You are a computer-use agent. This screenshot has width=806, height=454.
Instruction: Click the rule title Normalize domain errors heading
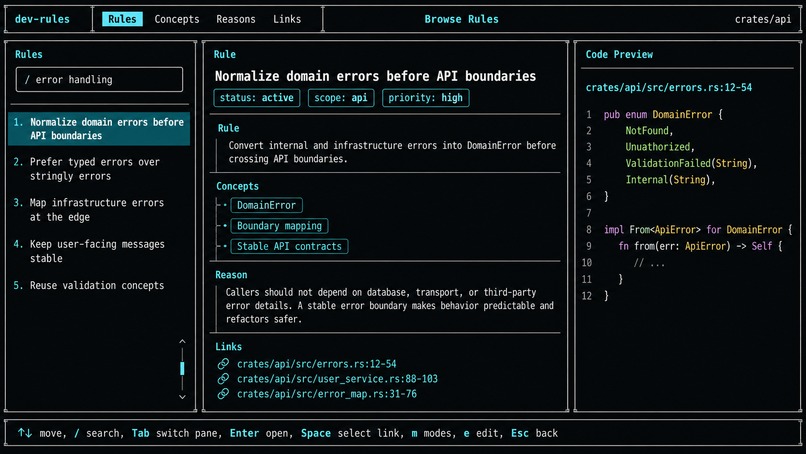(375, 76)
